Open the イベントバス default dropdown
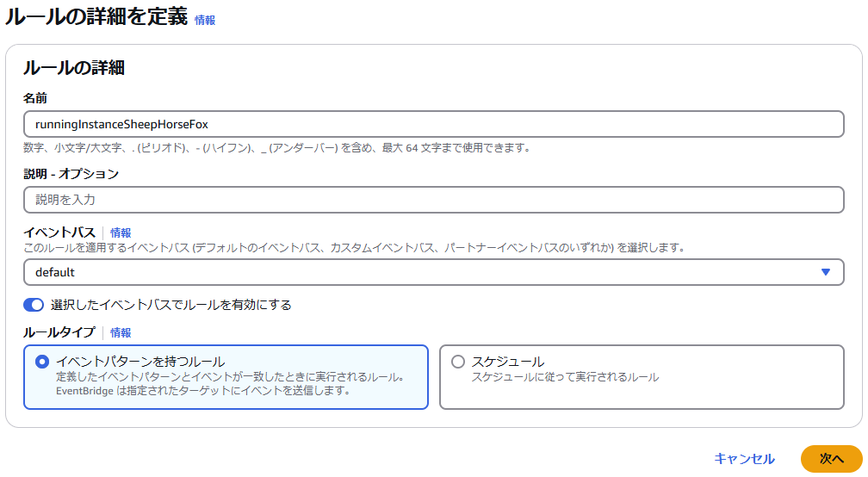The width and height of the screenshot is (868, 477). [433, 272]
